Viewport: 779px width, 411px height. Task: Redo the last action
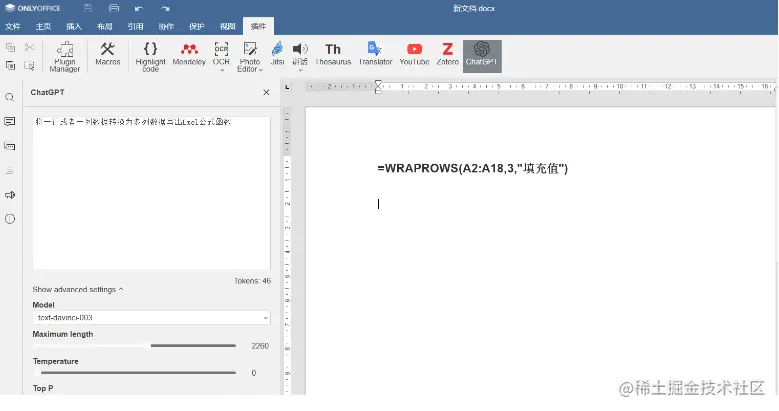[165, 8]
